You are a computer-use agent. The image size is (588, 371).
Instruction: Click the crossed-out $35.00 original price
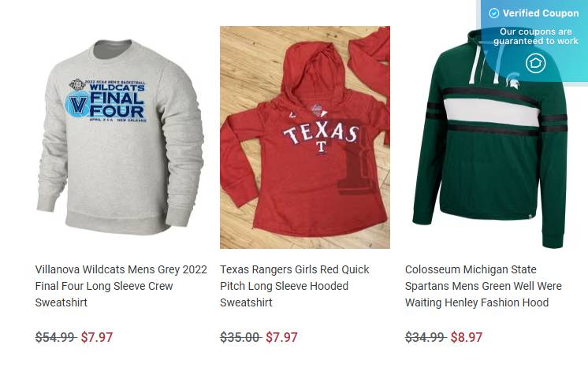tap(240, 337)
